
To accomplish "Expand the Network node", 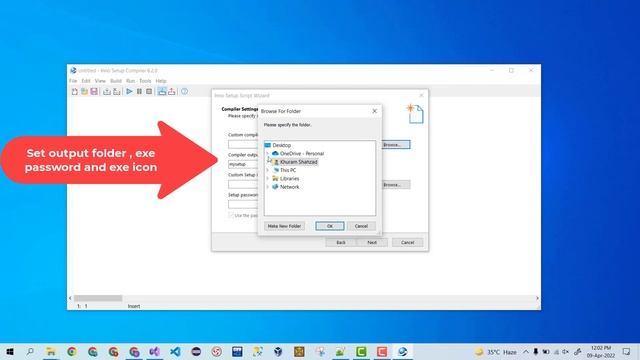I will tap(268, 187).
